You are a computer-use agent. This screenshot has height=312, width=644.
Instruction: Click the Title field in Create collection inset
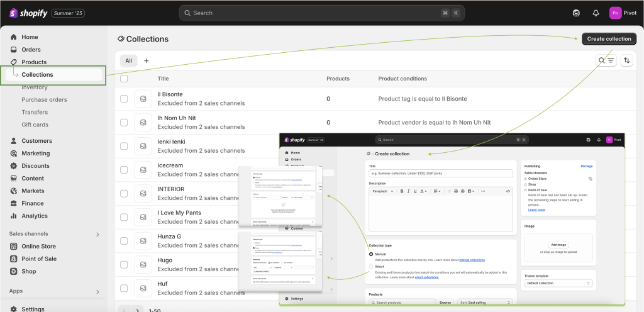click(x=441, y=173)
